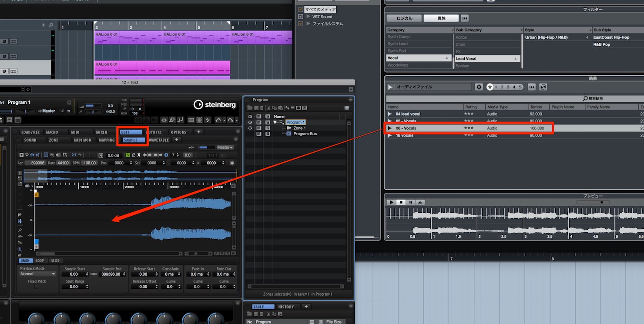The width and height of the screenshot is (644, 324).
Task: Open the Category column dropdown arrow
Action: click(453, 30)
